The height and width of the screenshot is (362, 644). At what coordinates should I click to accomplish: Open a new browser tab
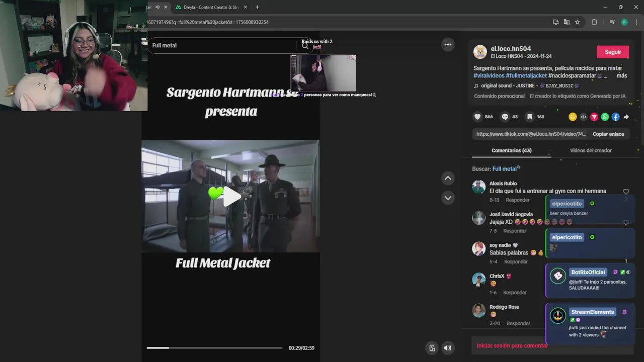257,7
